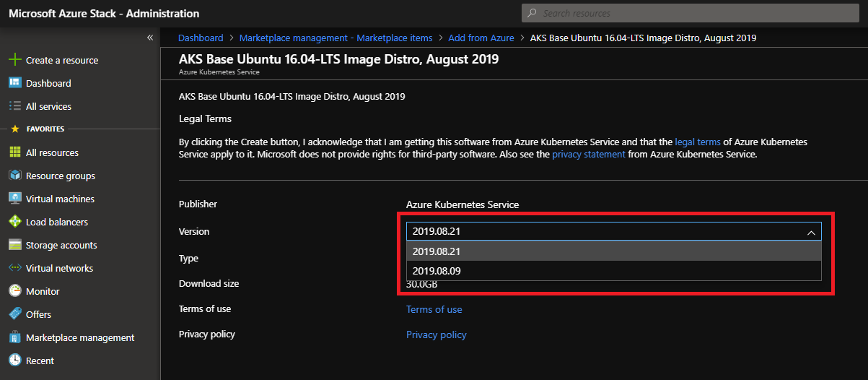This screenshot has height=380, width=868.
Task: Open Marketplace management sidebar entry
Action: [80, 337]
